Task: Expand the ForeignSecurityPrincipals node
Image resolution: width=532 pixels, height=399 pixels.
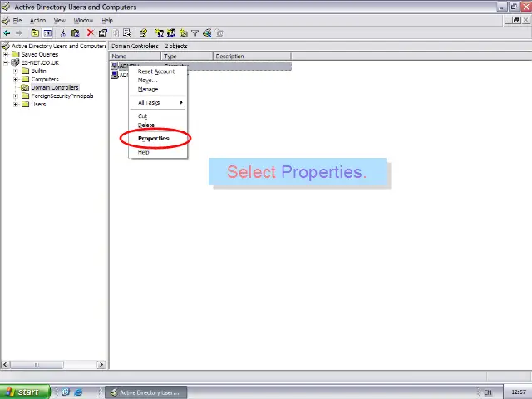Action: click(15, 96)
